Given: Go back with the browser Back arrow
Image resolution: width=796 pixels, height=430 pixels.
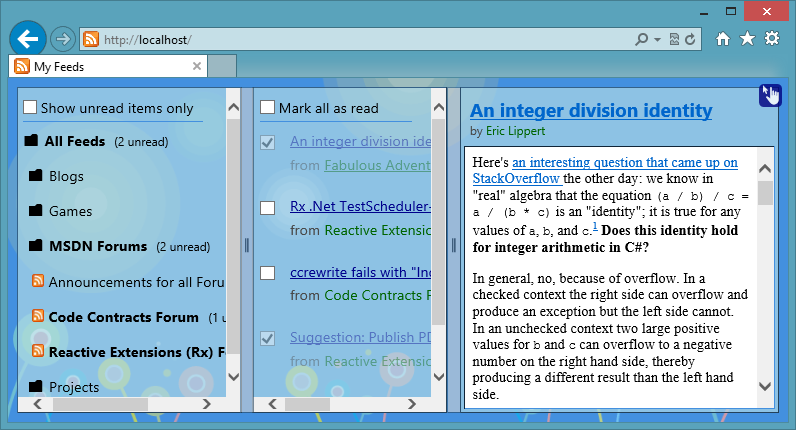Looking at the screenshot, I should (28, 39).
